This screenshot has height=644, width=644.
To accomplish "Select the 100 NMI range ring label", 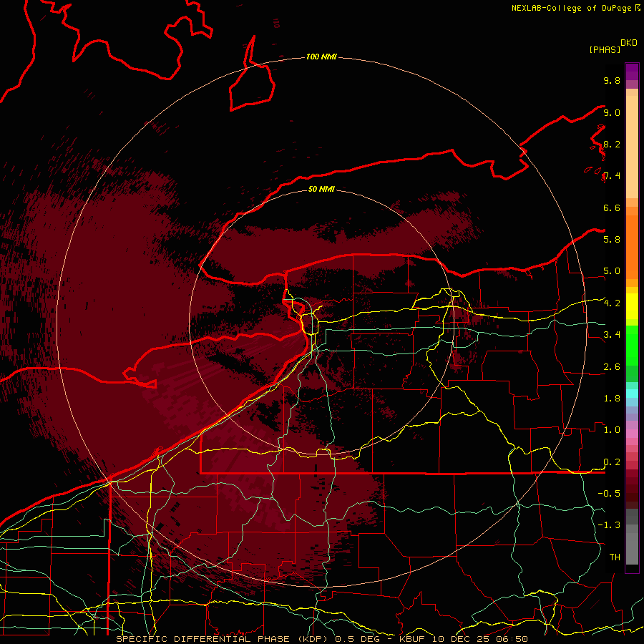I will pos(321,57).
